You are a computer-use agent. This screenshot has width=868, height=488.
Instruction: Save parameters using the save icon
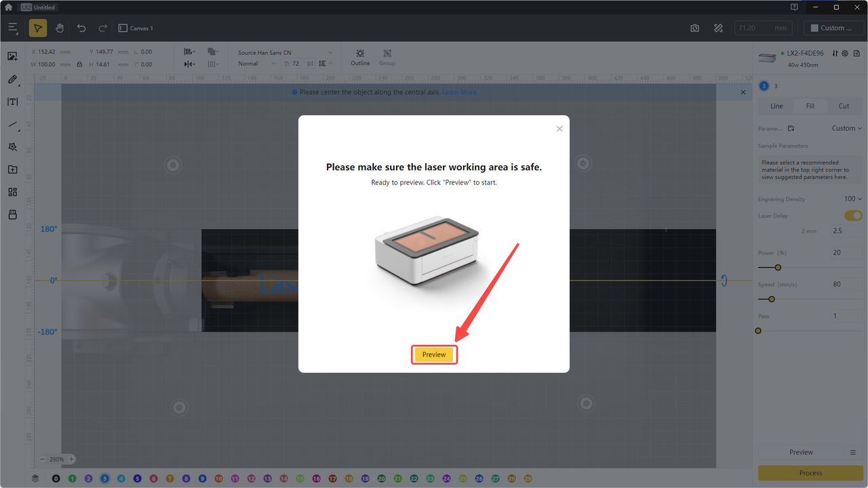(x=791, y=128)
